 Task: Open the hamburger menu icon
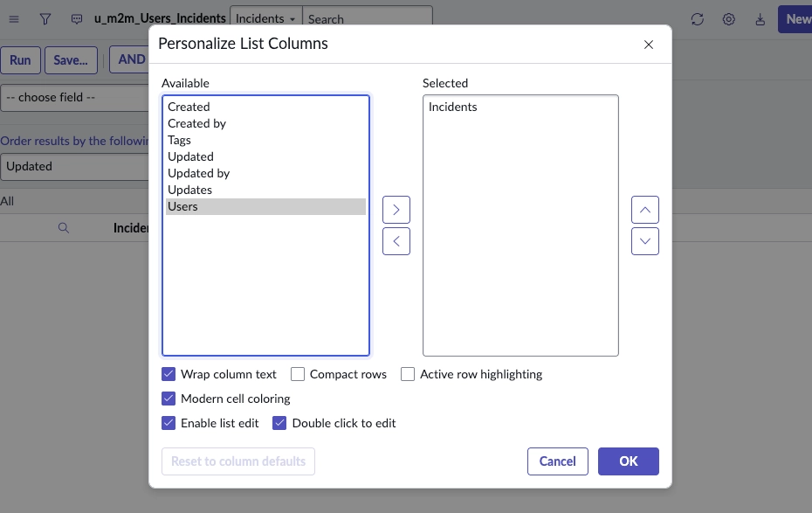pyautogui.click(x=14, y=18)
